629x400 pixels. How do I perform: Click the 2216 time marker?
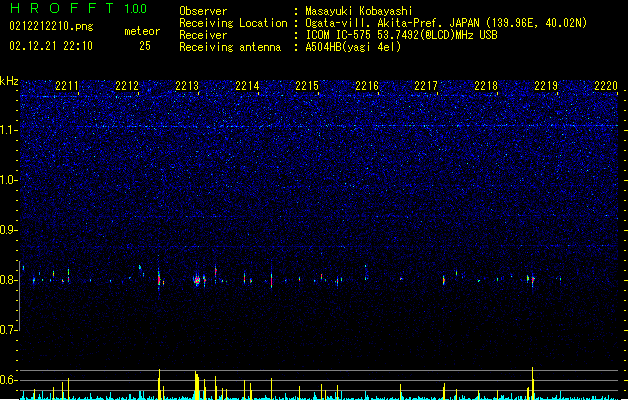(x=367, y=86)
